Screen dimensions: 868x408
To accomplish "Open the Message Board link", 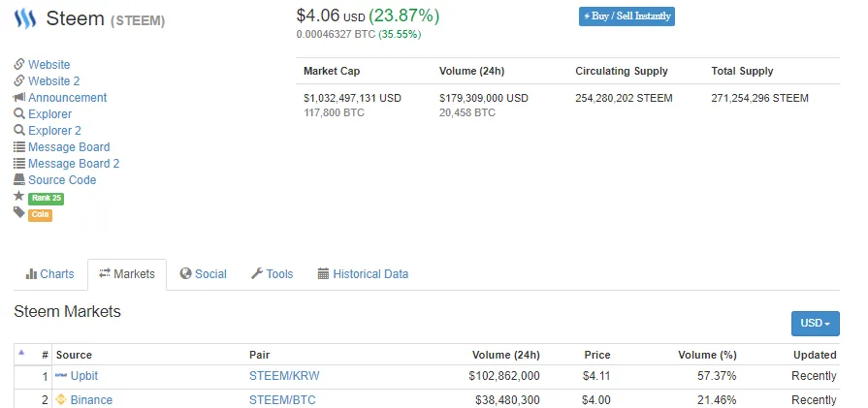I will [69, 147].
